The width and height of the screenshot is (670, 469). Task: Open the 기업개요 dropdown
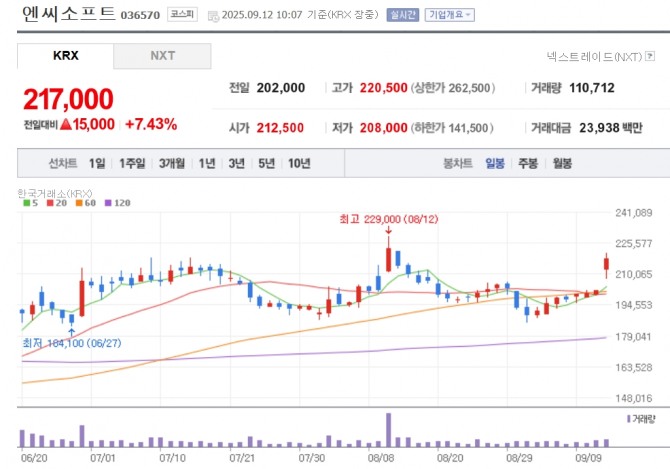click(450, 15)
